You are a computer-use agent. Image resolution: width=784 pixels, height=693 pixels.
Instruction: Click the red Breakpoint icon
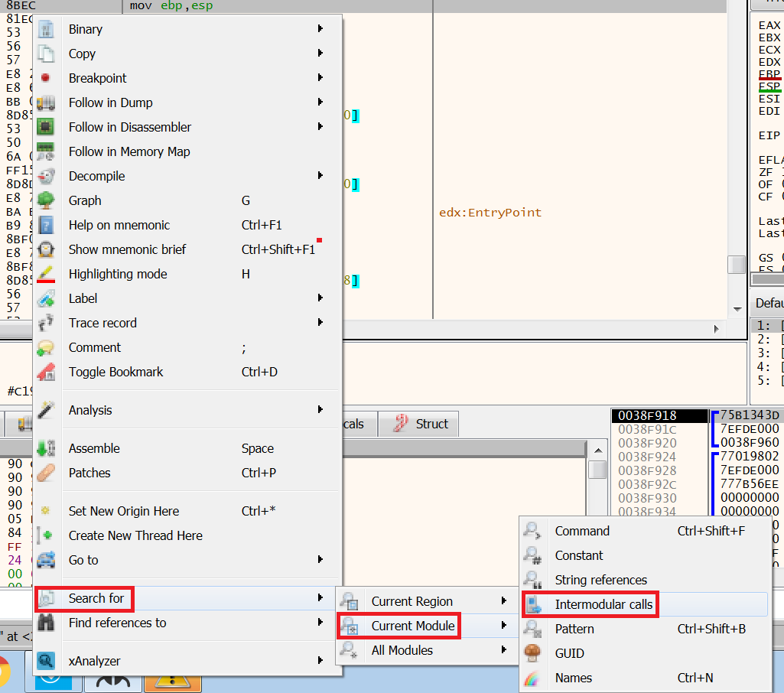pyautogui.click(x=46, y=78)
